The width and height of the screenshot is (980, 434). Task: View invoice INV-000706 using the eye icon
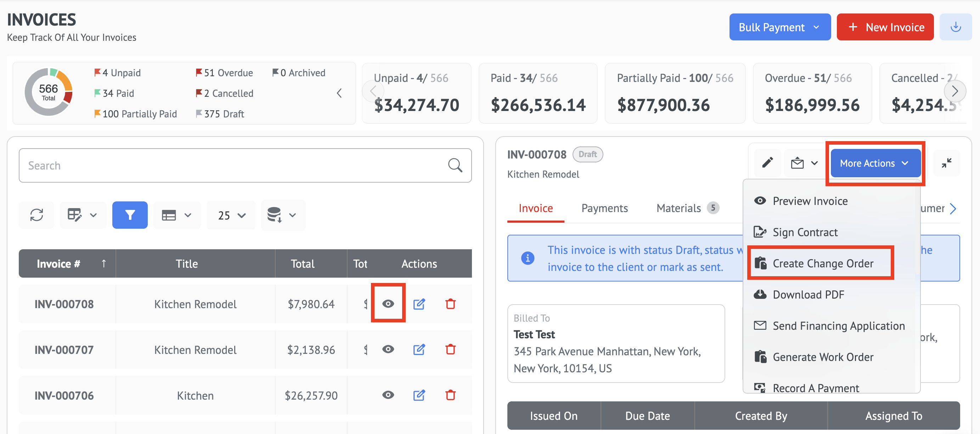click(x=388, y=395)
